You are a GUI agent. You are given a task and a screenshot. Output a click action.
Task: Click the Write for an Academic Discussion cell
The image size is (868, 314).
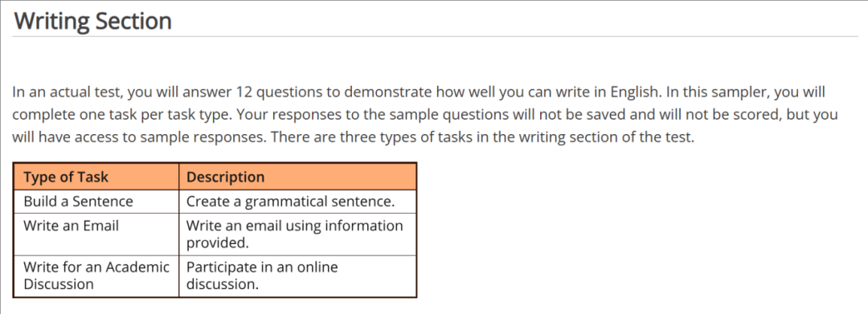[96, 276]
